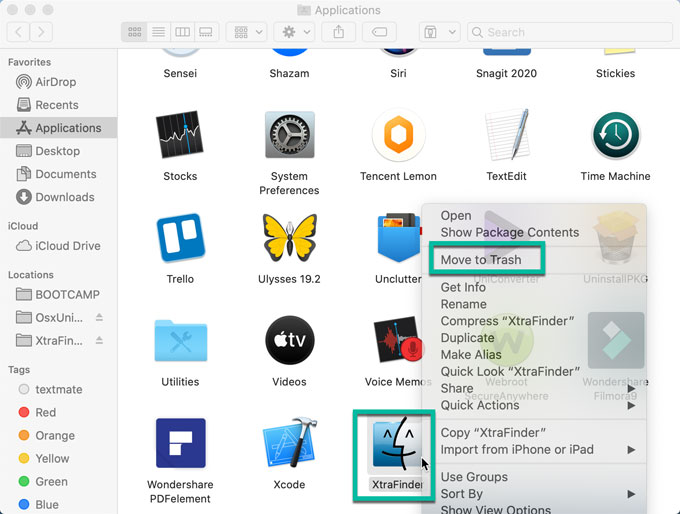Expand Import from iPhone or iPad submenu
This screenshot has height=514, width=680.
(x=631, y=450)
